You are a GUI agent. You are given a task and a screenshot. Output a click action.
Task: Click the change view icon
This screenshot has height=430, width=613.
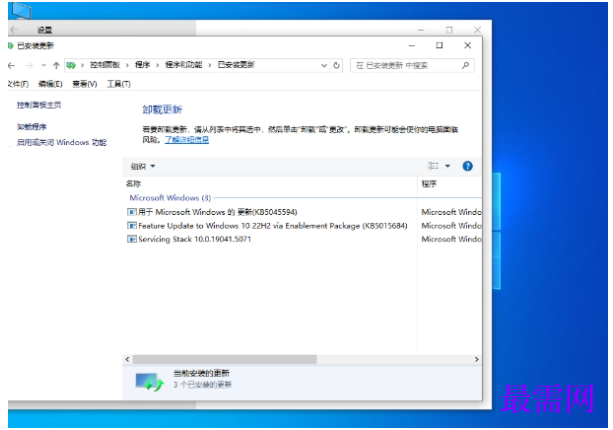[433, 166]
